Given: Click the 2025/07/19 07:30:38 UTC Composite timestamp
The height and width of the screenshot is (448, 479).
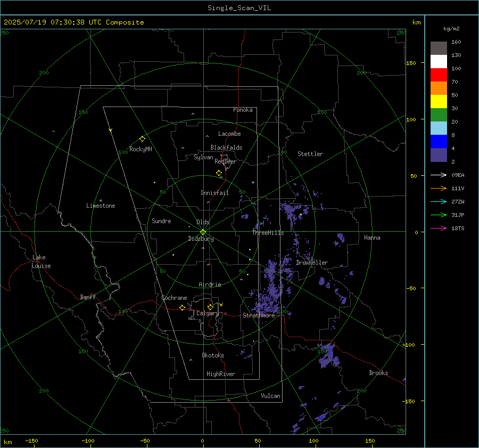Looking at the screenshot, I should click(73, 22).
